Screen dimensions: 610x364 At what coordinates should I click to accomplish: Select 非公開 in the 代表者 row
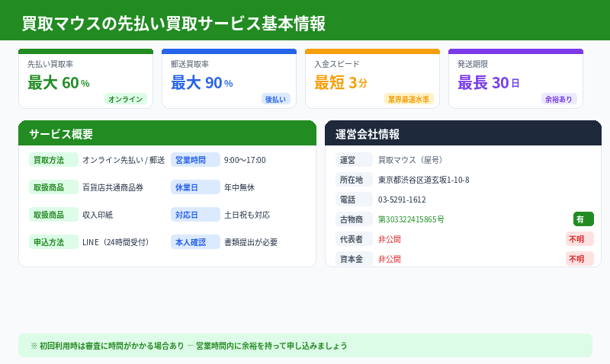[390, 239]
